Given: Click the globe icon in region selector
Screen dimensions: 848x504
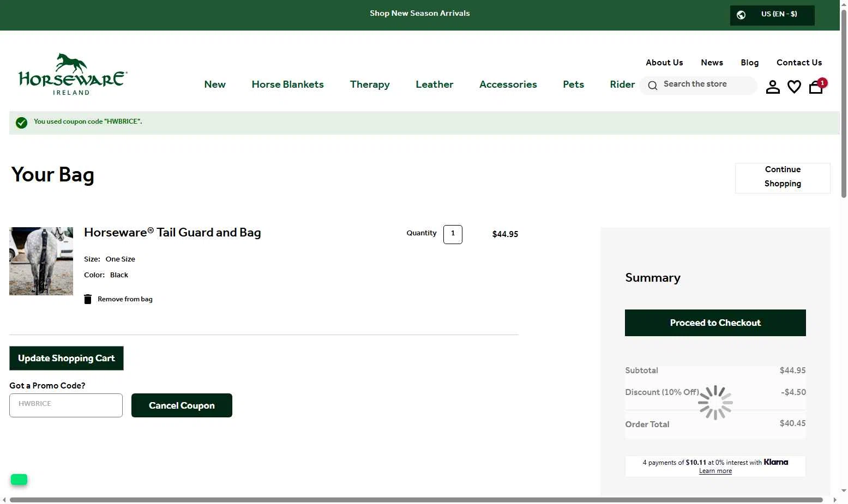Looking at the screenshot, I should [x=741, y=15].
